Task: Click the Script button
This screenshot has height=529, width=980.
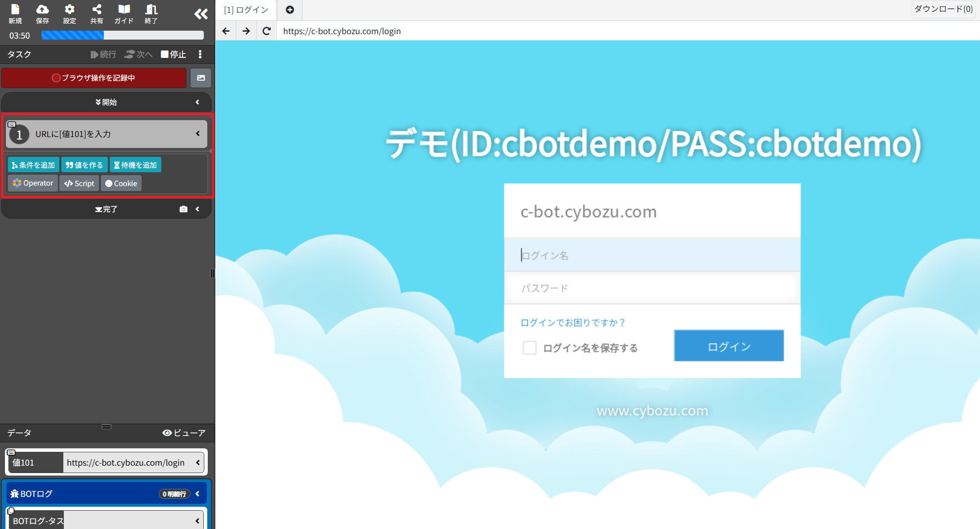Action: tap(79, 183)
